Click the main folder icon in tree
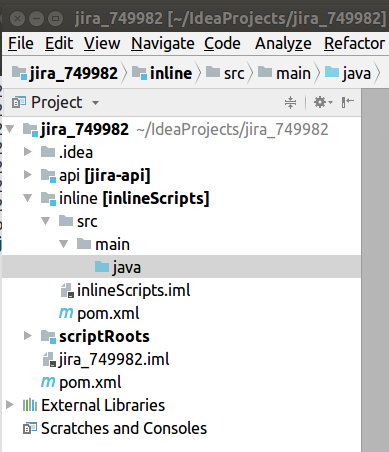 [84, 244]
